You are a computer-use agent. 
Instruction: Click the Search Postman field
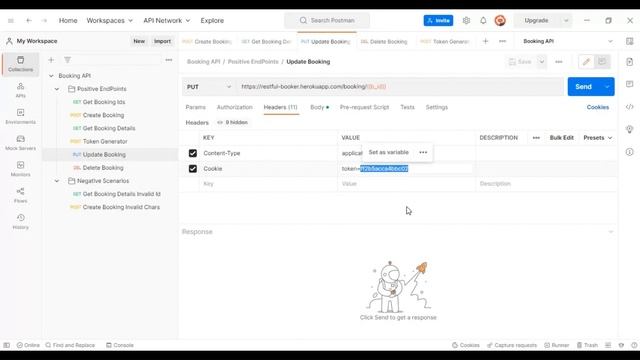click(x=327, y=20)
